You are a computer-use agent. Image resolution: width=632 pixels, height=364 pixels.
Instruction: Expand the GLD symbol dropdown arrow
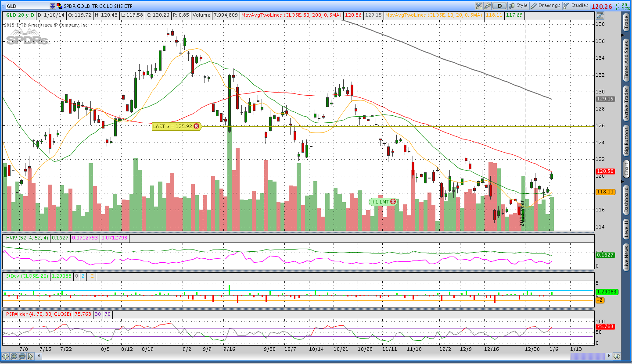(53, 6)
